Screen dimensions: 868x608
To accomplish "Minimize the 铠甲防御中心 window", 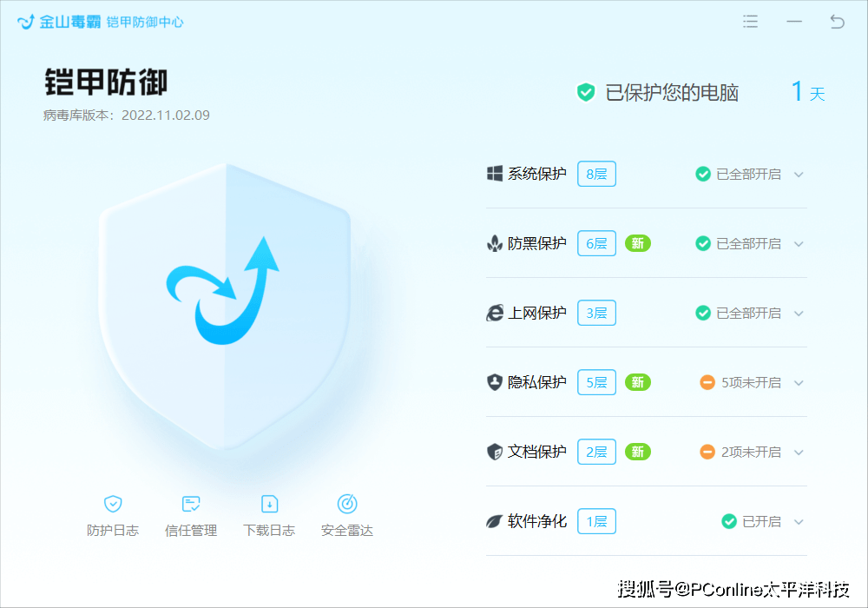I will pyautogui.click(x=794, y=22).
